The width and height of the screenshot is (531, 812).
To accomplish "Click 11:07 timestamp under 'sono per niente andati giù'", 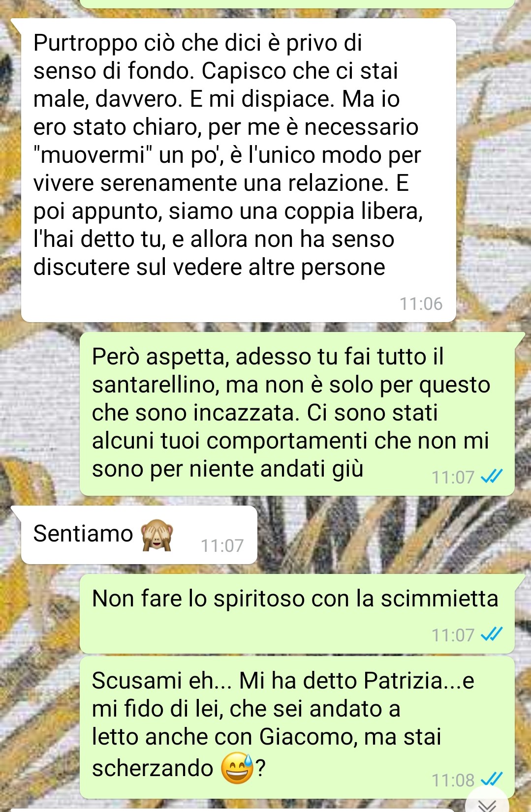I will pos(453,477).
